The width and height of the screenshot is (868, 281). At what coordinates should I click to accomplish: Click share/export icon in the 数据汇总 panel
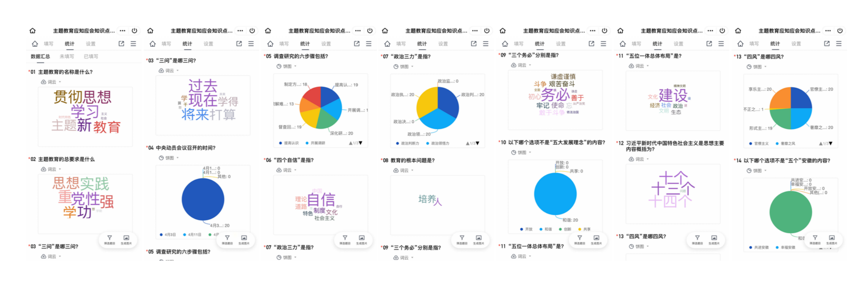[x=121, y=44]
